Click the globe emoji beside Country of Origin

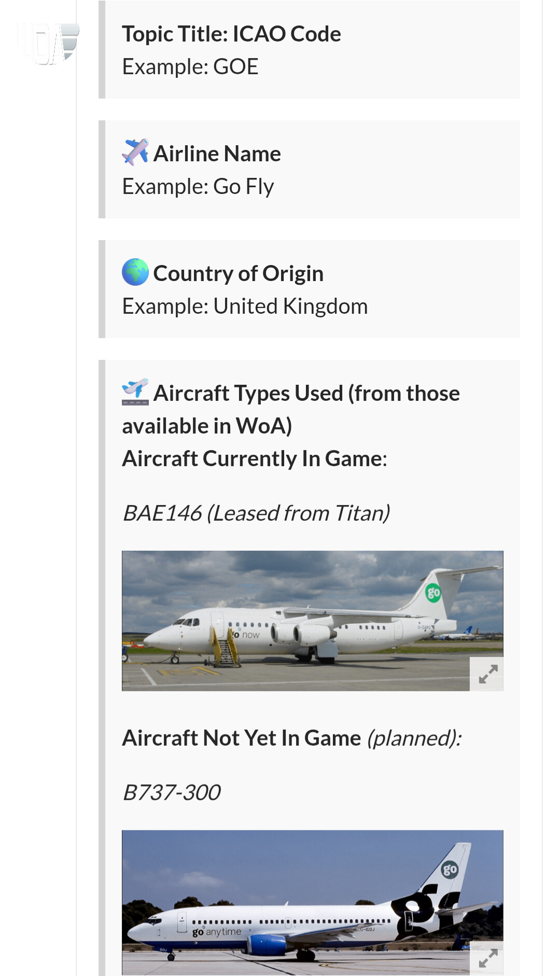pyautogui.click(x=135, y=272)
